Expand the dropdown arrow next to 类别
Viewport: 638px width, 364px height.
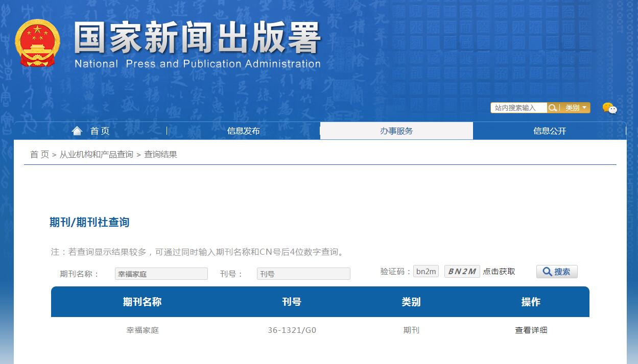[584, 108]
